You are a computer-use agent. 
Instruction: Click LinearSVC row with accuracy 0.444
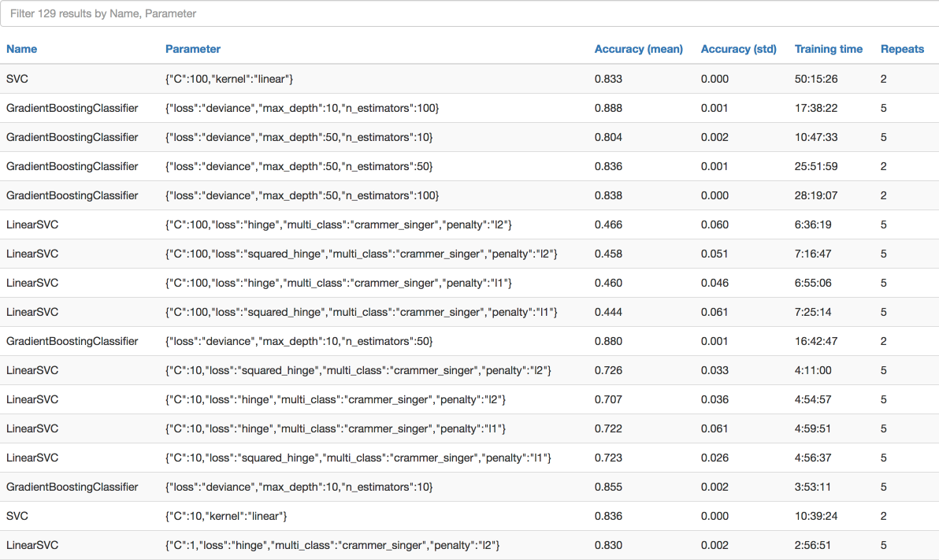(x=469, y=312)
